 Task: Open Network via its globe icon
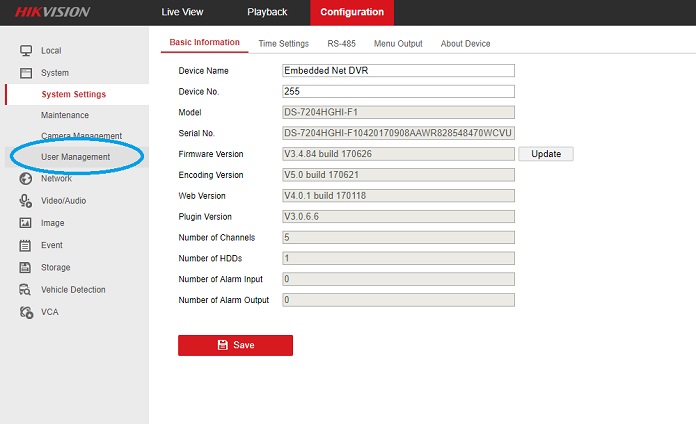[x=26, y=179]
